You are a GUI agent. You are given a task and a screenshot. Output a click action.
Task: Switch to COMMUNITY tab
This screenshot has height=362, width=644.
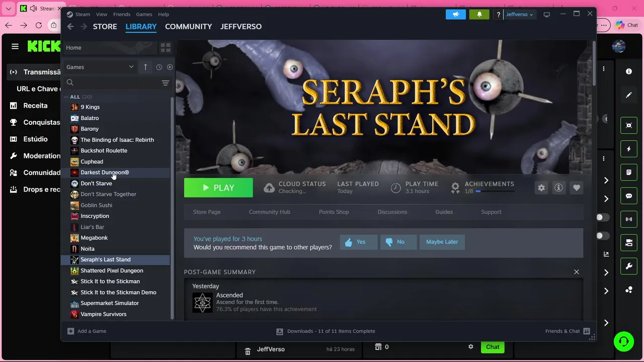(188, 27)
